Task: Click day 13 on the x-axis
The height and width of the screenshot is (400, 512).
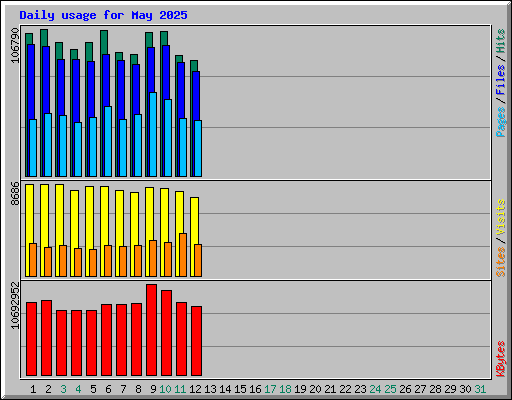Action: pos(210,389)
